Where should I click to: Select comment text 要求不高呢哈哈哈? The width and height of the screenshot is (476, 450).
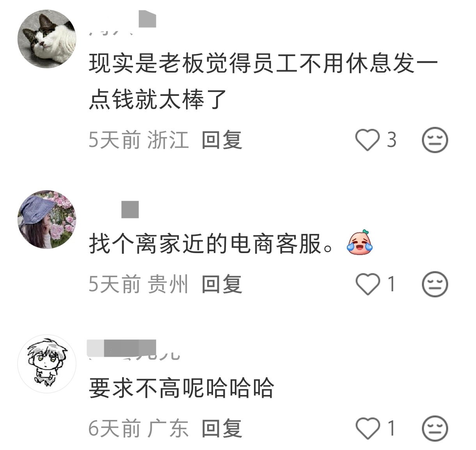(x=181, y=388)
